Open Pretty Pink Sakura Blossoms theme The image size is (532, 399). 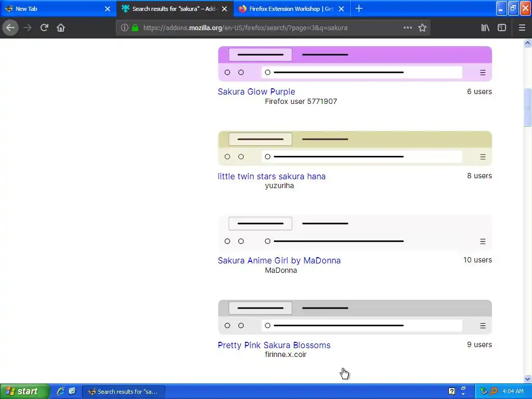(274, 345)
